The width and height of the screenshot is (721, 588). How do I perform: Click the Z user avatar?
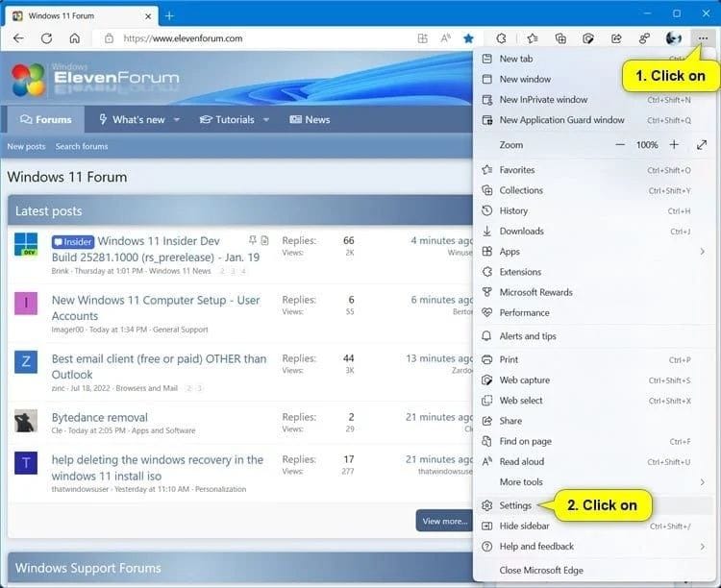26,362
